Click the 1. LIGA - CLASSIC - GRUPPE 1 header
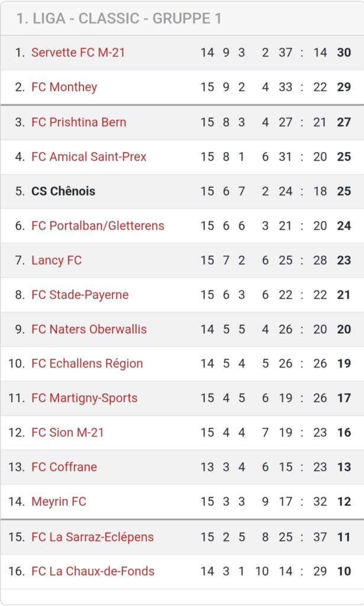This screenshot has width=364, height=606. coord(119,19)
